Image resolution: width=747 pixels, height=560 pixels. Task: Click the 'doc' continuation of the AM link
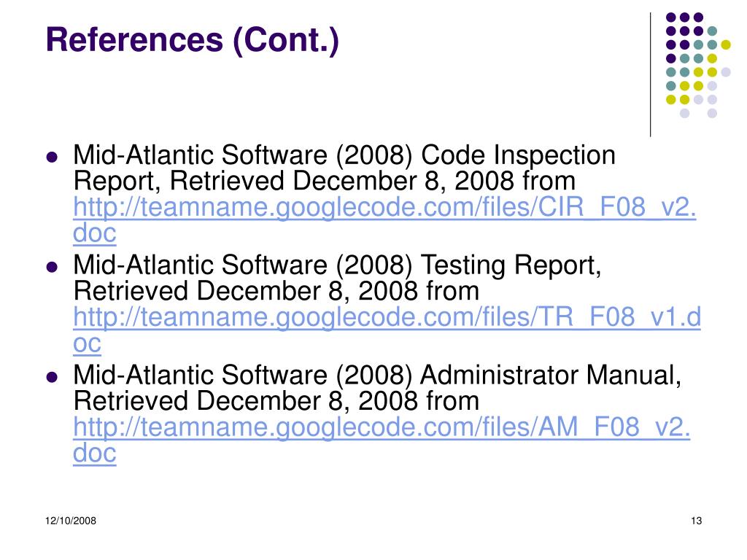point(94,453)
